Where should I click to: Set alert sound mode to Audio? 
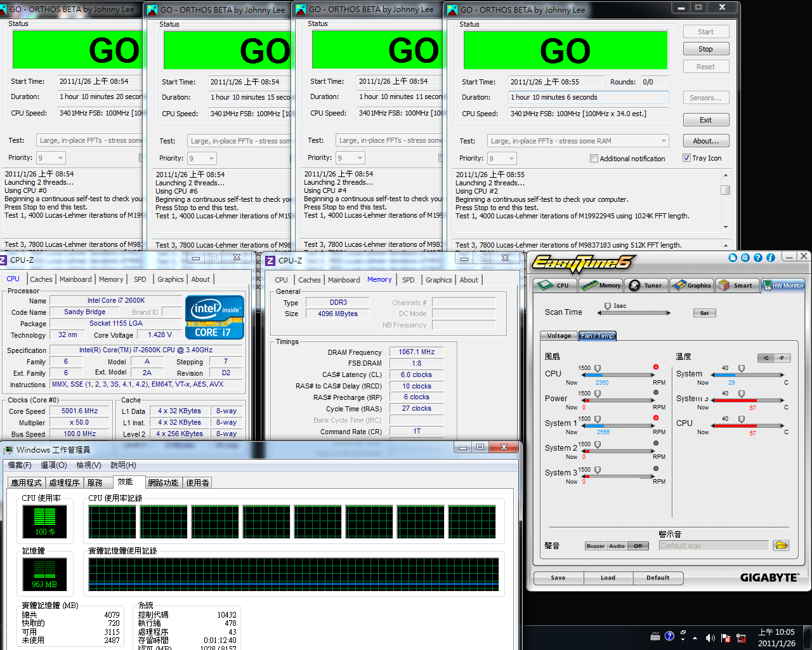[617, 546]
